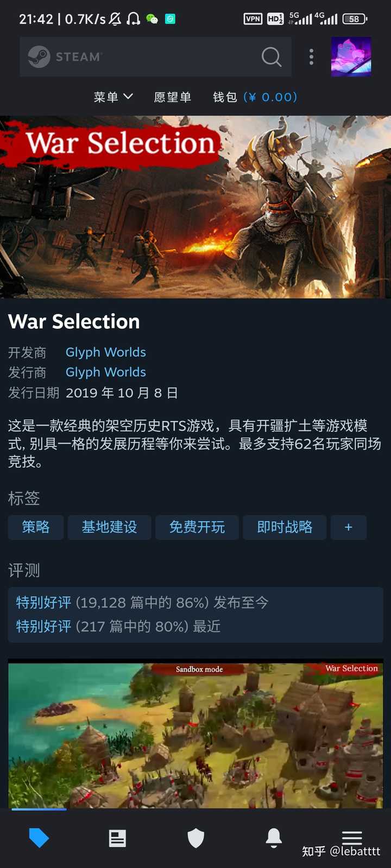Click the Glyph Worlds publisher link
The width and height of the screenshot is (391, 868).
[106, 372]
